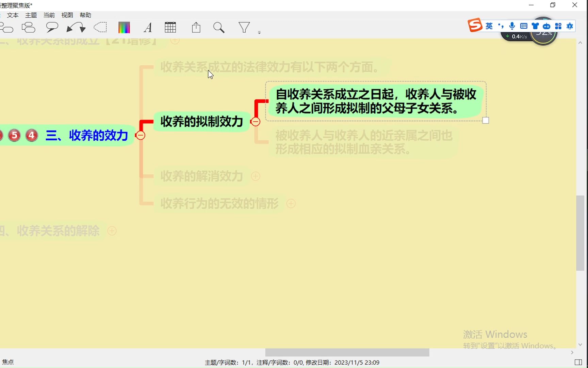Select topic starting with 被收养人与收养人的近亲属
588x368 pixels.
[364, 142]
